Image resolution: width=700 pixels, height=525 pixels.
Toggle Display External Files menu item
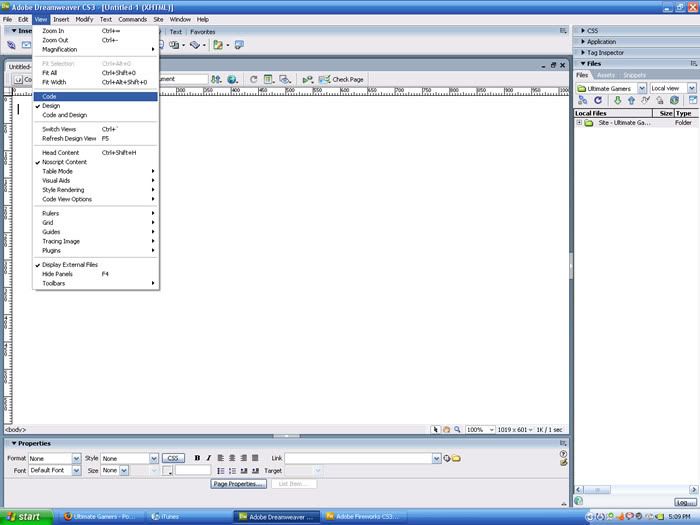click(x=96, y=265)
